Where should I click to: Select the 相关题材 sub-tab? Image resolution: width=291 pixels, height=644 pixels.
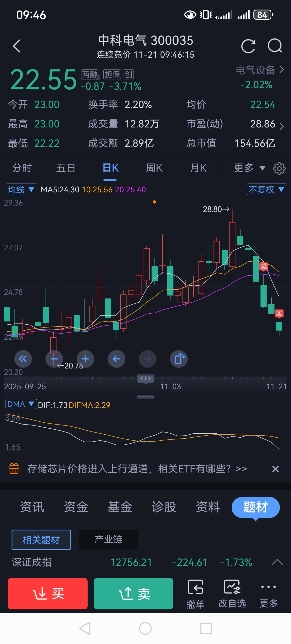(x=41, y=540)
